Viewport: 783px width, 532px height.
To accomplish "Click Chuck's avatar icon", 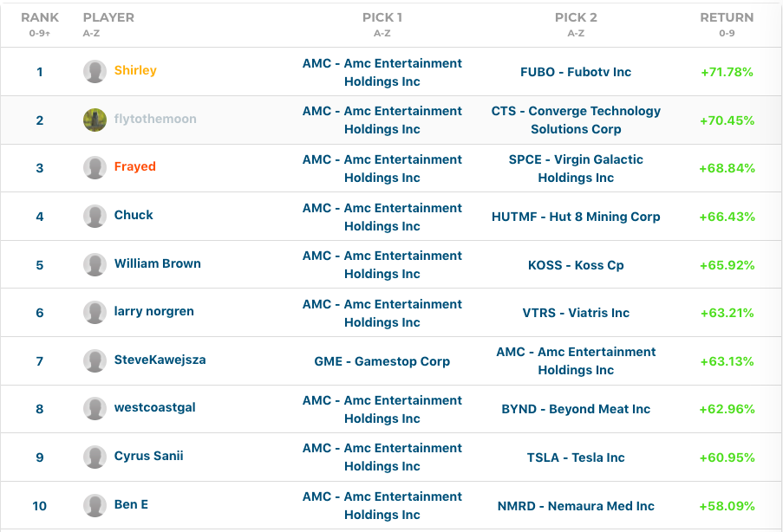I will click(x=95, y=216).
